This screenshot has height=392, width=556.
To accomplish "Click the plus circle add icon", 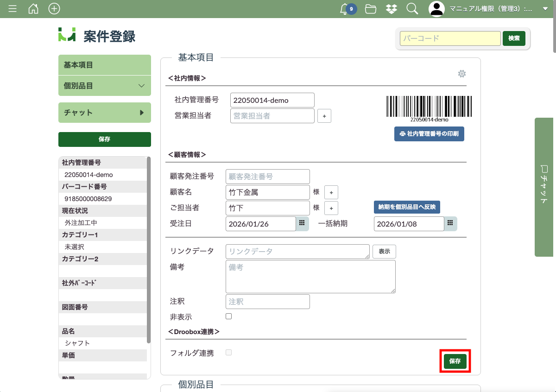I will [x=54, y=9].
